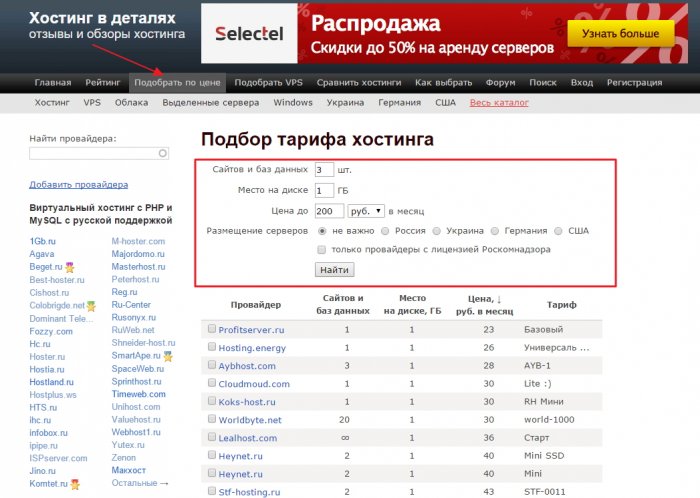Image resolution: width=700 pixels, height=498 pixels.
Task: Open the Весь каталог link
Action: (x=499, y=103)
